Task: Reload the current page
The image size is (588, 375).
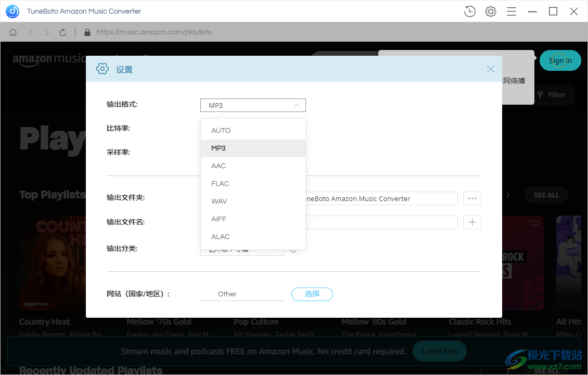Action: coord(63,32)
